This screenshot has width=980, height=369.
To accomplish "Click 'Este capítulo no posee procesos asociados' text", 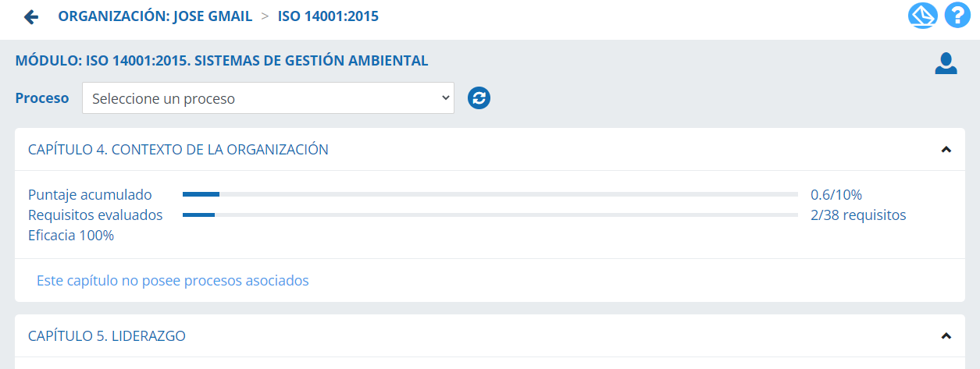I will click(173, 280).
